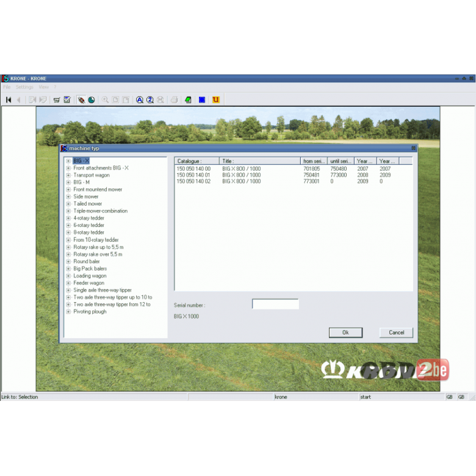The image size is (476, 476).
Task: Toggle the crossed-out pen toolbar icon
Action: coord(81,99)
